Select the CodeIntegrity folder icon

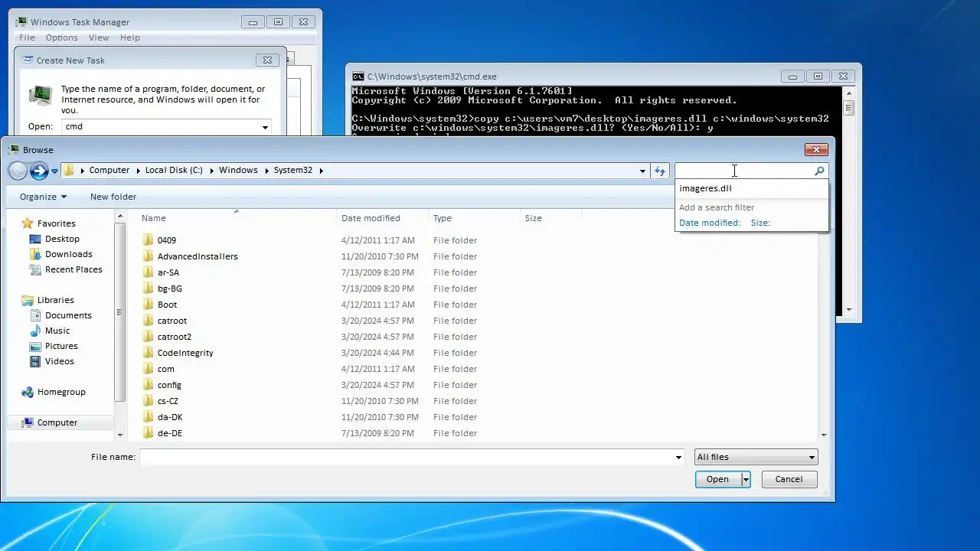click(149, 353)
